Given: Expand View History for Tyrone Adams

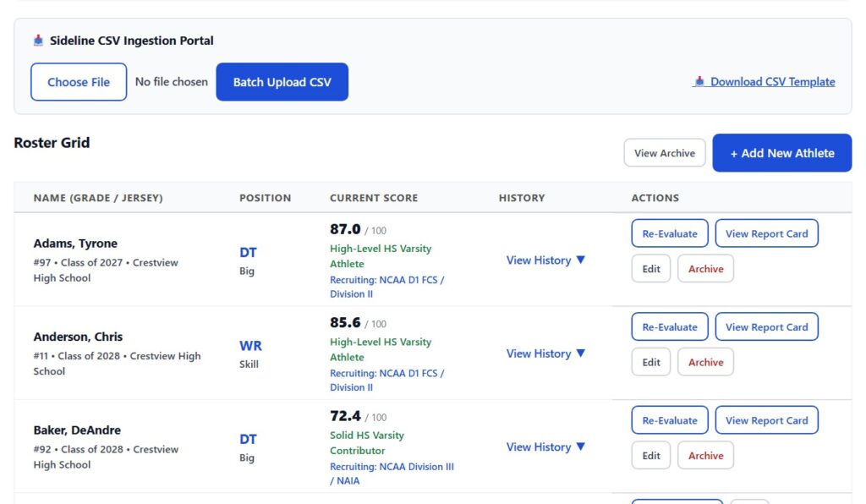Looking at the screenshot, I should click(545, 260).
